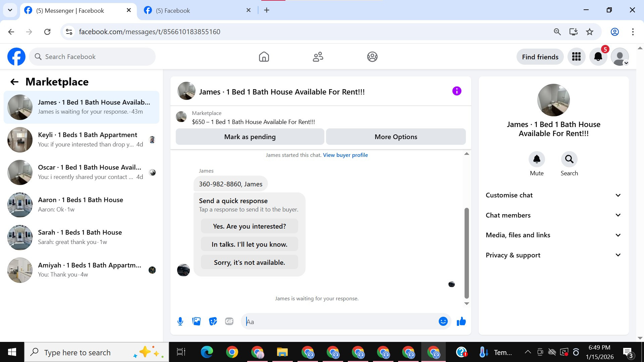Open Facebook notifications bell
The height and width of the screenshot is (362, 644).
(x=598, y=57)
